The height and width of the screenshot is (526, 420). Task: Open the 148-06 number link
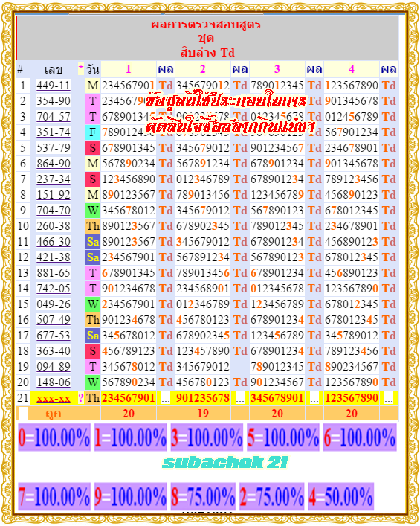tap(54, 382)
